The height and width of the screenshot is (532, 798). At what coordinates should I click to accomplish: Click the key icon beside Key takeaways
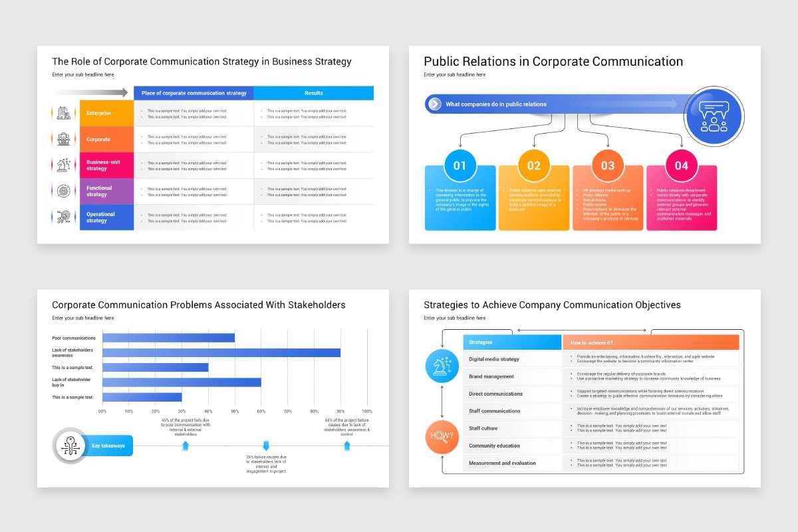click(70, 446)
